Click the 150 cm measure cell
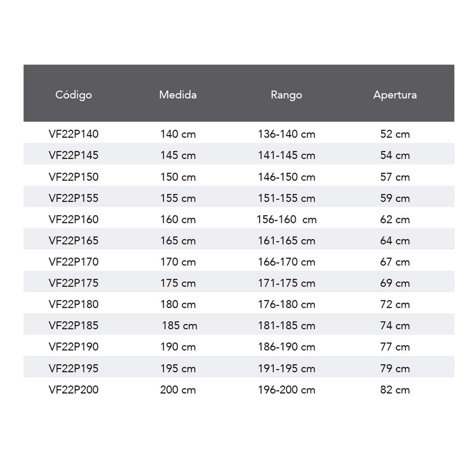This screenshot has width=476, height=476. coord(178,177)
